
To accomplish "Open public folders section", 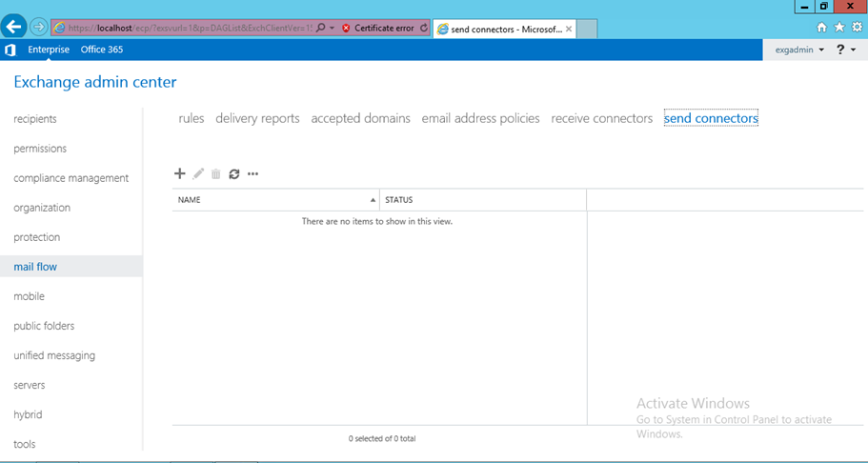I will tap(44, 326).
